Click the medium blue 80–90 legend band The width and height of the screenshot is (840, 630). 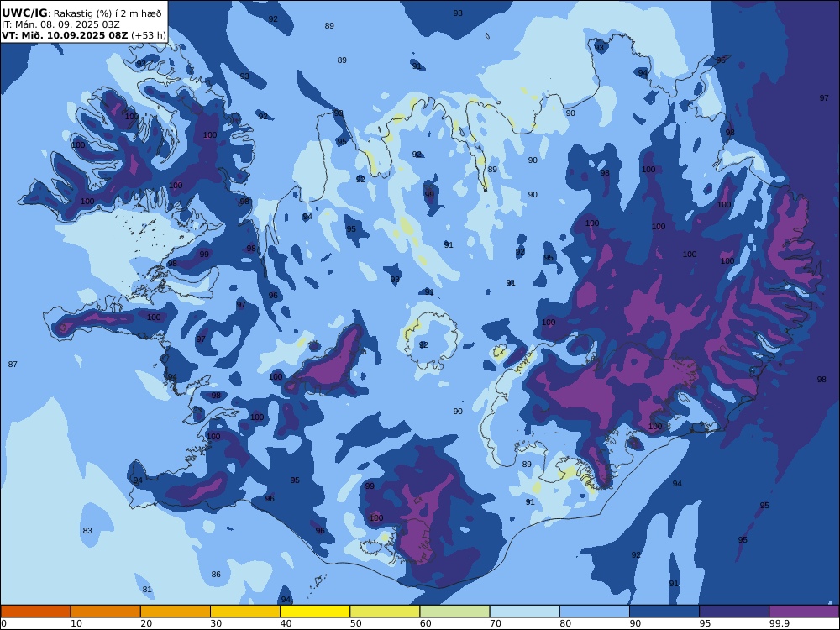point(595,612)
